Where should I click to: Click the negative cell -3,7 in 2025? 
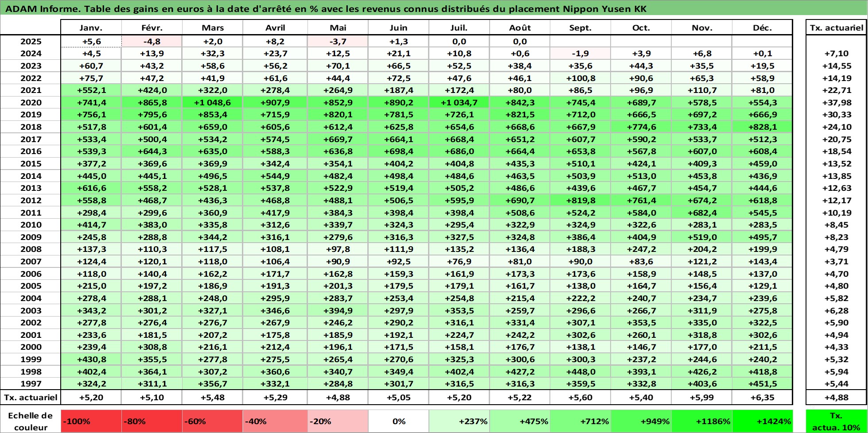(338, 41)
